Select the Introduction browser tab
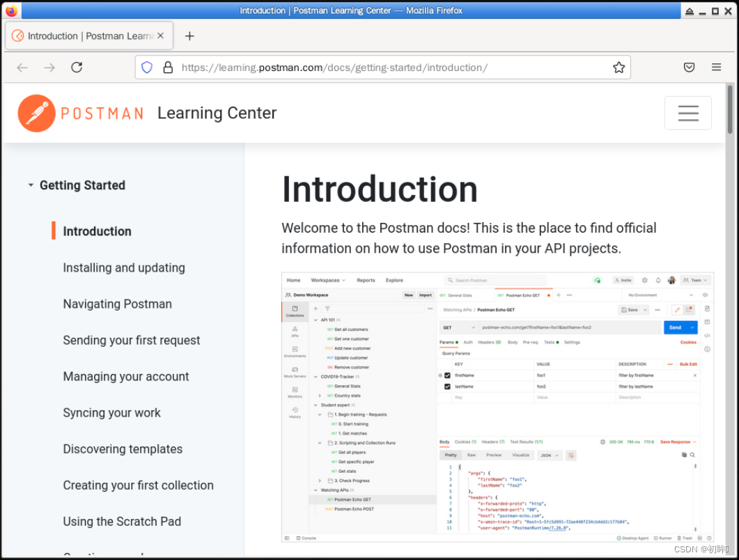This screenshot has height=560, width=739. (x=89, y=36)
